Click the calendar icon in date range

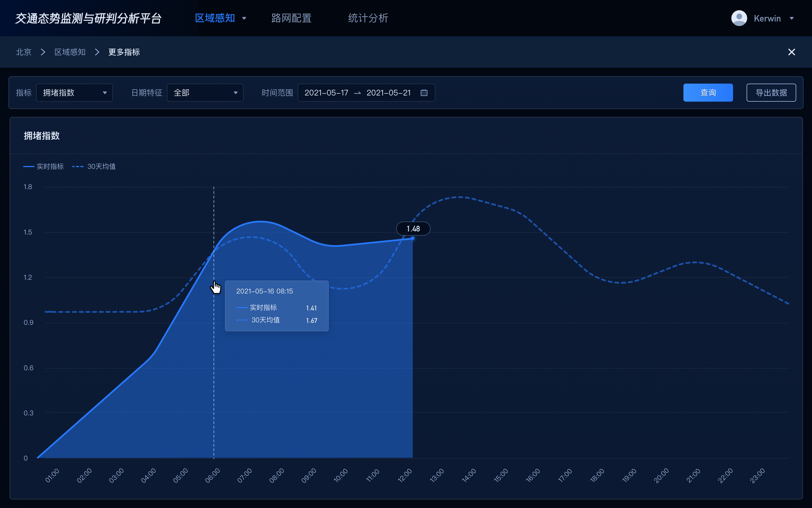424,93
